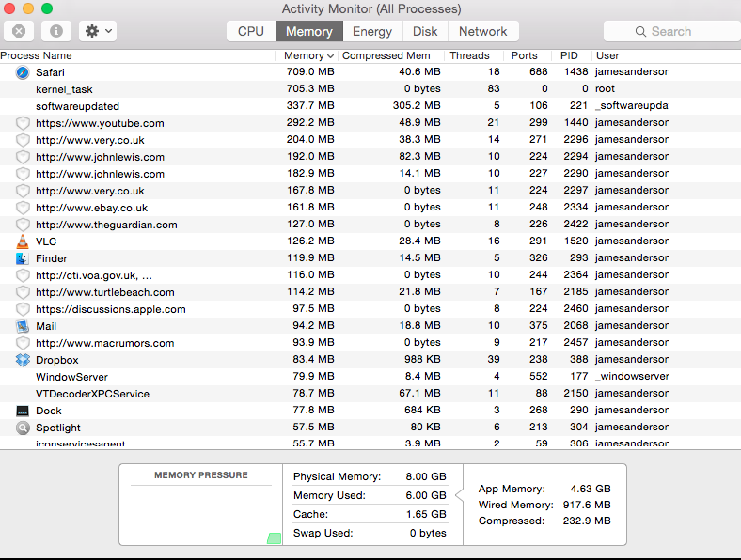
Task: Click shield icon for turtlebeach.com process
Action: (23, 292)
